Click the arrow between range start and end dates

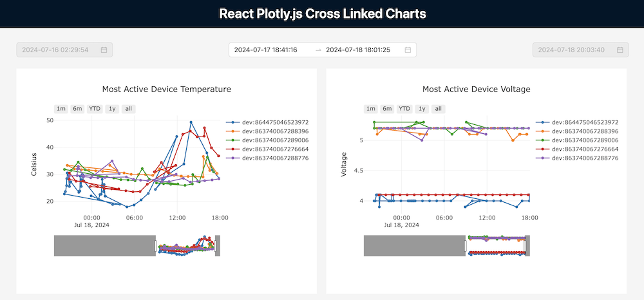tap(318, 50)
